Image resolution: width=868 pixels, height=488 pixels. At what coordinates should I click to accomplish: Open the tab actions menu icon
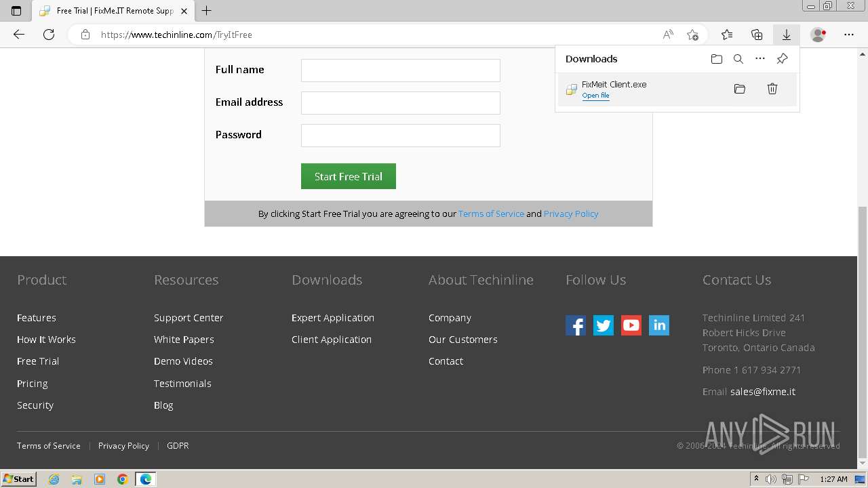click(16, 10)
